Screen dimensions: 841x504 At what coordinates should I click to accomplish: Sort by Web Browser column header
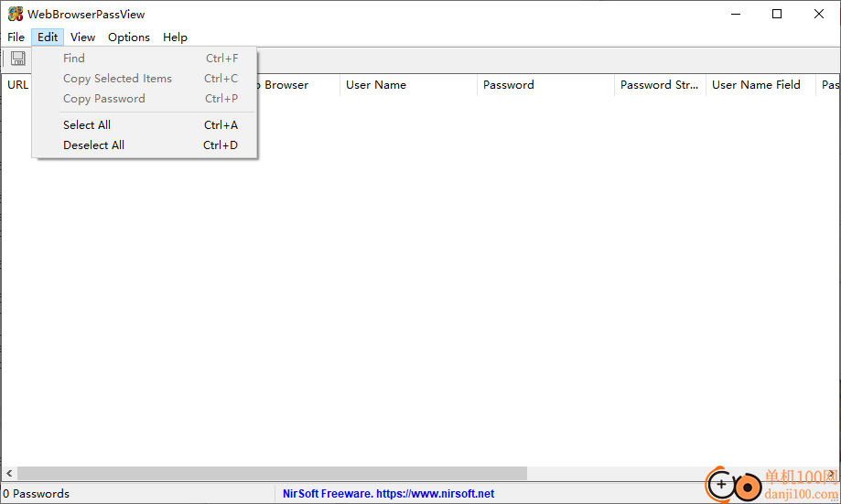(297, 85)
